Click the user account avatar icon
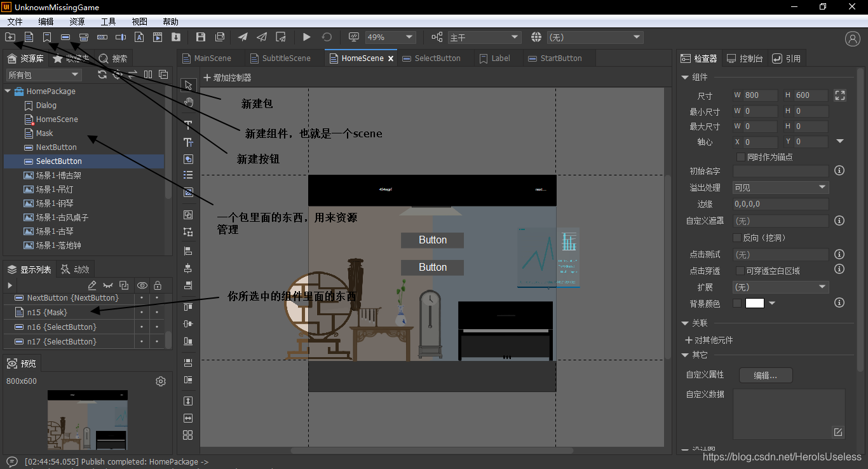 pos(853,39)
